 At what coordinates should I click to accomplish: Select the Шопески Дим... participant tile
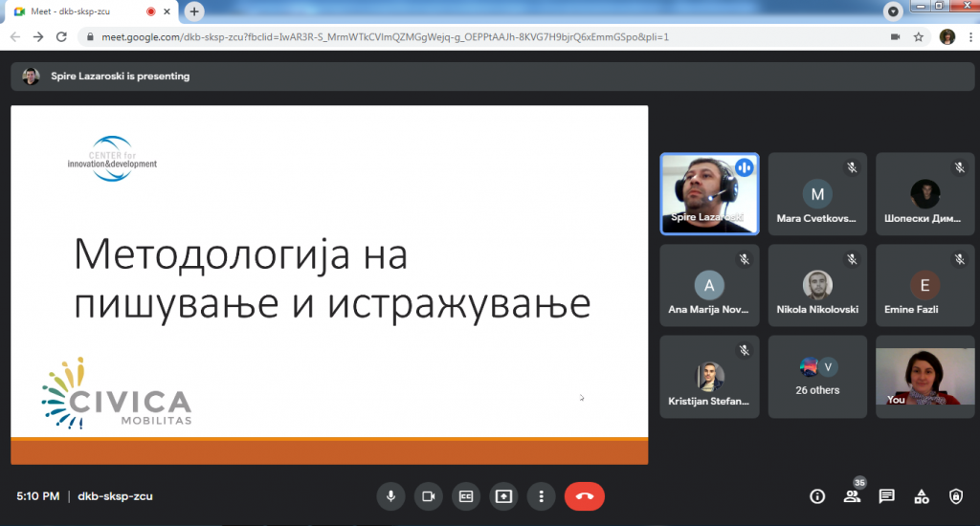pyautogui.click(x=925, y=193)
